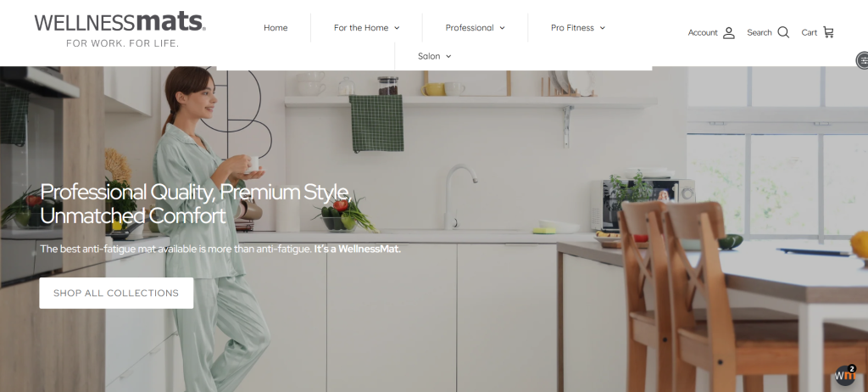Go to the Home menu item
The width and height of the screenshot is (868, 392).
tap(275, 28)
